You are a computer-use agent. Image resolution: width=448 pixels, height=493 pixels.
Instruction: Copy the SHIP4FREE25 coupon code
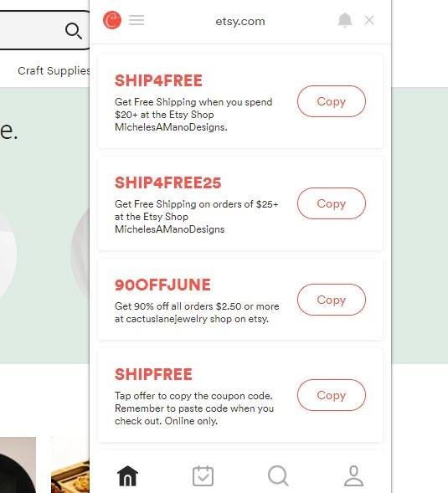pos(332,203)
